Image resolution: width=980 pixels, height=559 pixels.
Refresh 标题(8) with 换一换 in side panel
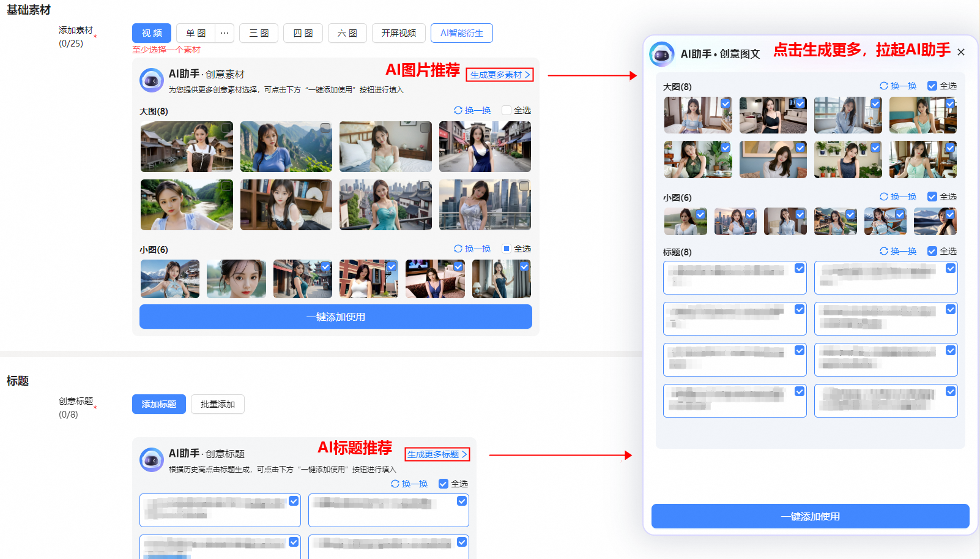pos(898,251)
